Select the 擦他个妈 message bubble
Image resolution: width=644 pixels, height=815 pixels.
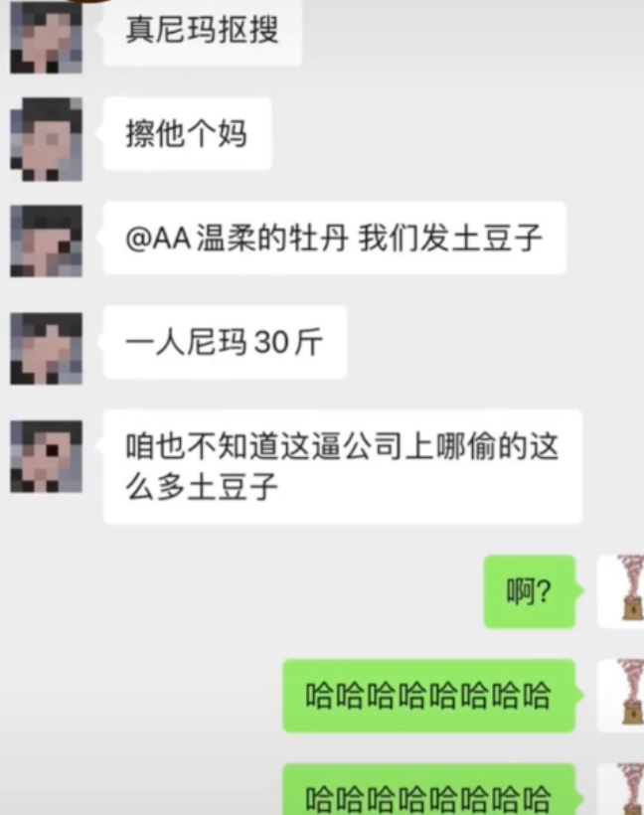187,134
